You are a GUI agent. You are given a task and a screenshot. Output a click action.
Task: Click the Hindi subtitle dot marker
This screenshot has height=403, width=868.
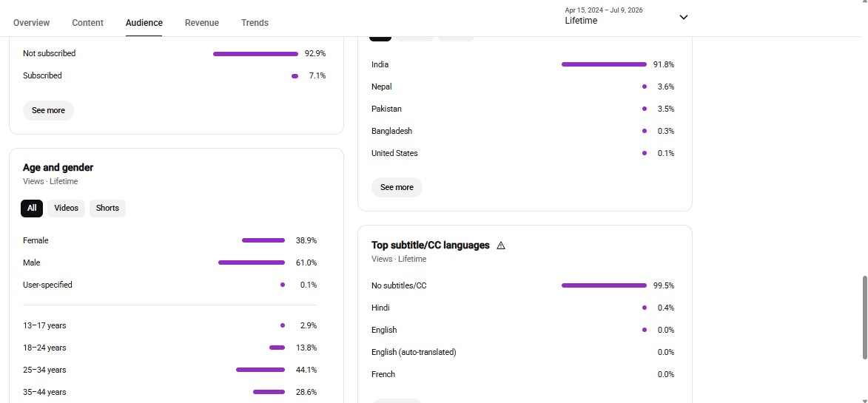pos(645,308)
